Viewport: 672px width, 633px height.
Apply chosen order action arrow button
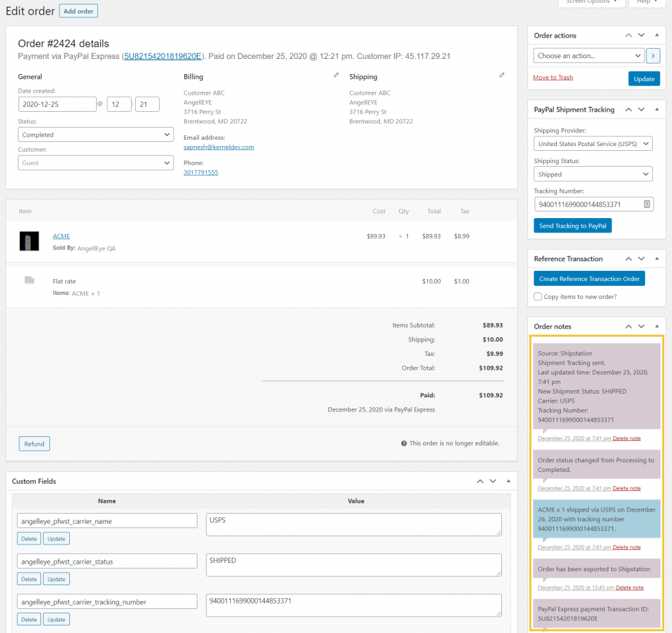pos(653,56)
